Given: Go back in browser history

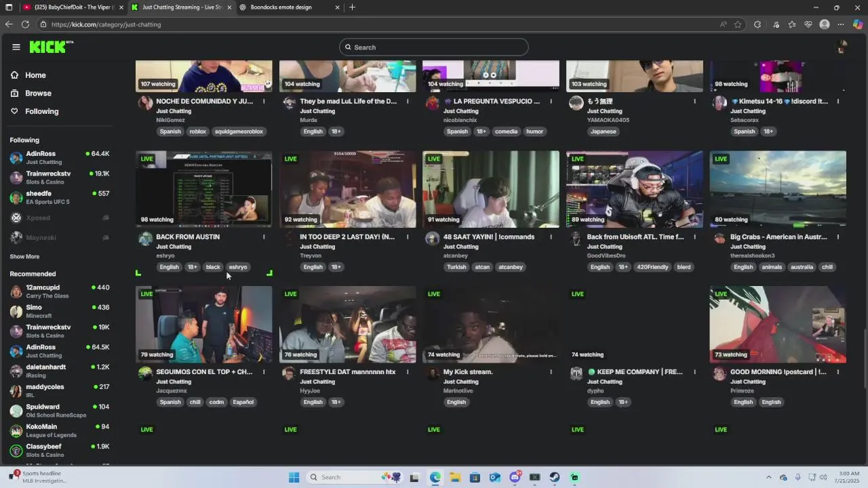Looking at the screenshot, I should (x=9, y=24).
